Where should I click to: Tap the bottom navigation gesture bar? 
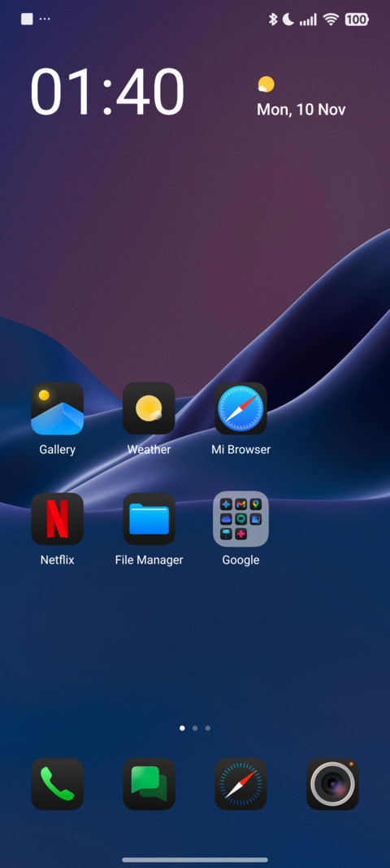[x=195, y=860]
